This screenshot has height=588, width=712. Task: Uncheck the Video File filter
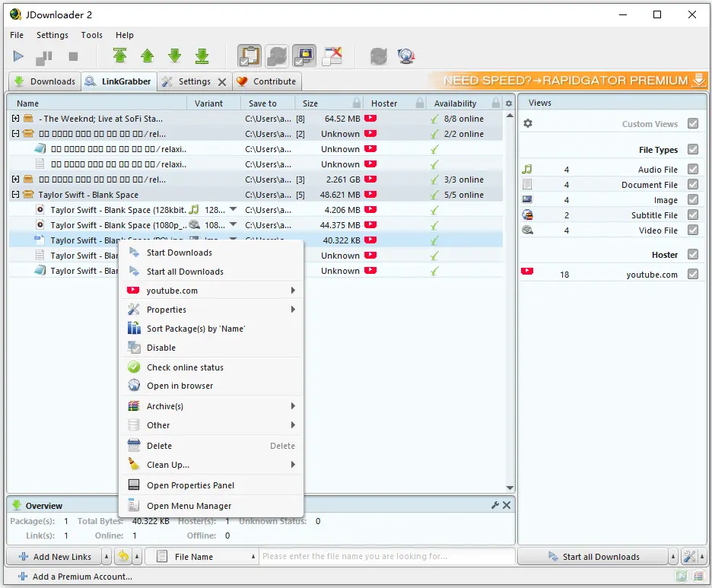coord(692,230)
